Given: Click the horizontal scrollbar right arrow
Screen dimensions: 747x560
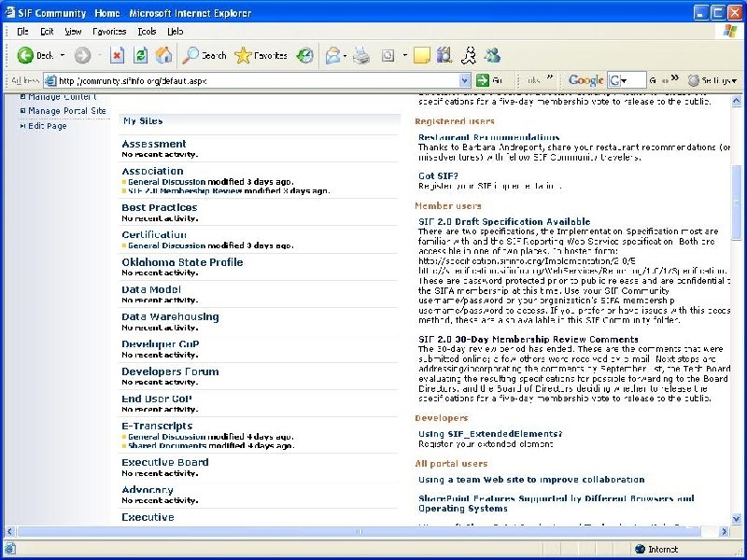Looking at the screenshot, I should [725, 531].
